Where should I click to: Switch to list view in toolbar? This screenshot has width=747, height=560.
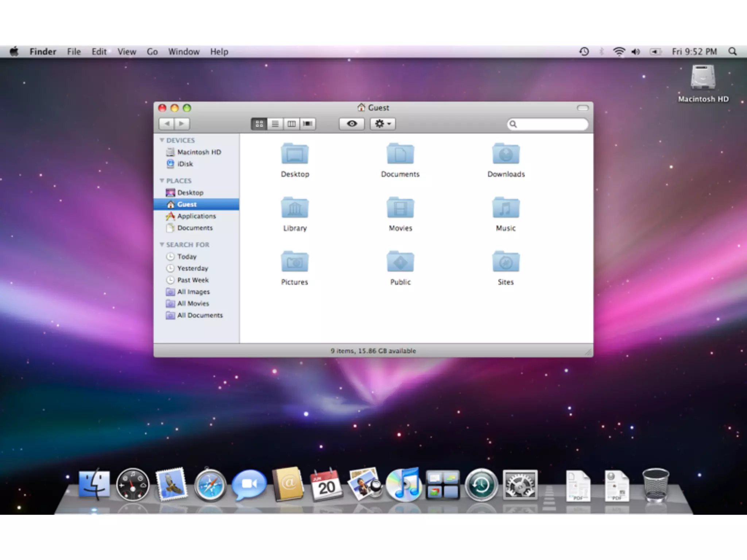[x=275, y=124]
